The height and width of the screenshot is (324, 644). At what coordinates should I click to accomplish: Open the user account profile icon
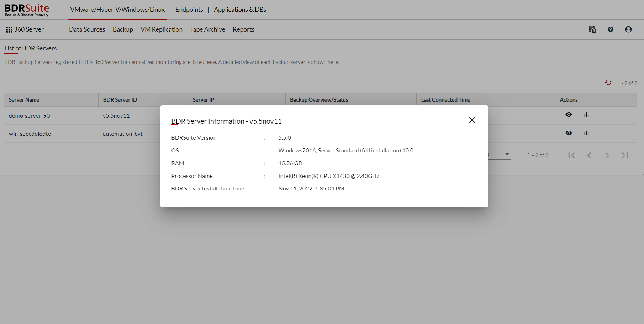coord(628,29)
